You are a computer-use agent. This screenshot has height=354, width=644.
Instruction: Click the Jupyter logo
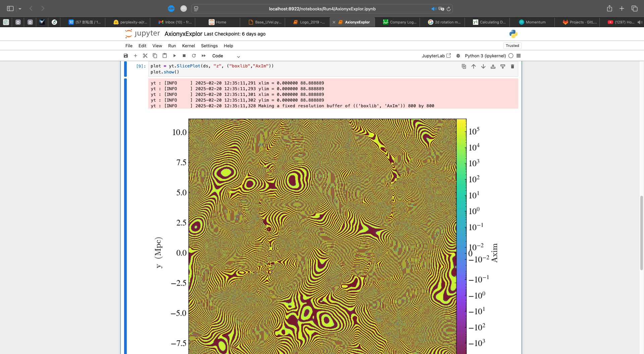coord(142,34)
